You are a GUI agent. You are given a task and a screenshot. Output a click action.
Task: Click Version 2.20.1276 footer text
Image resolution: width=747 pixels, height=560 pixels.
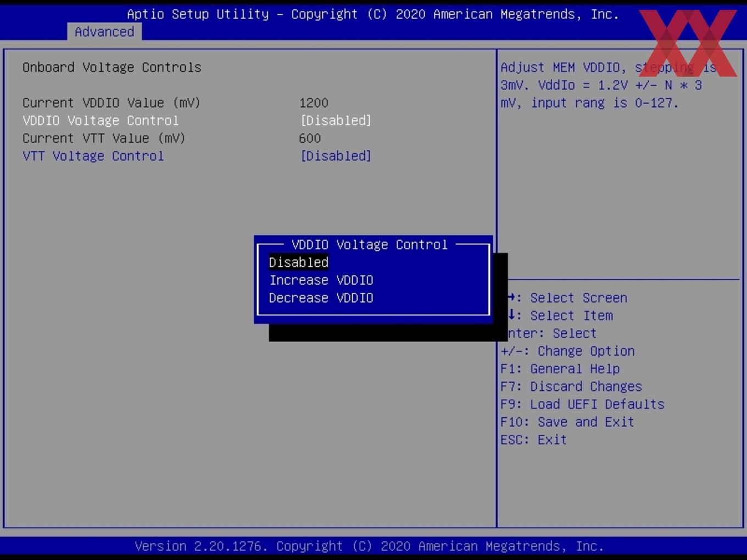pos(369,546)
